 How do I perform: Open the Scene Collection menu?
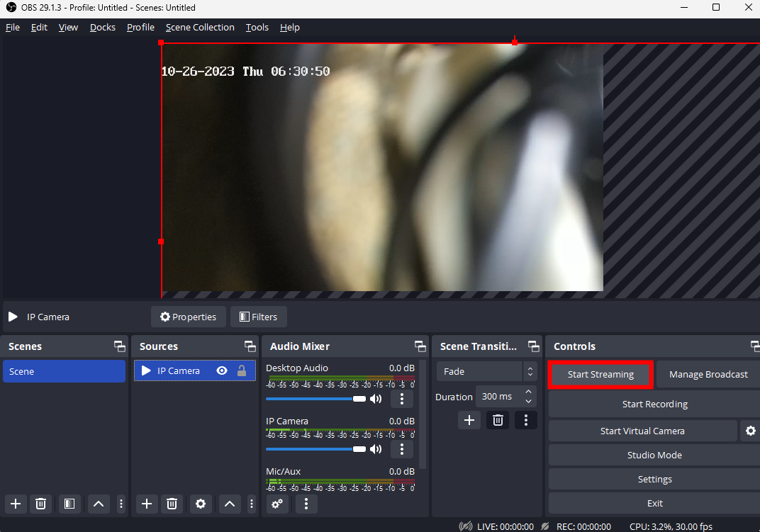(x=200, y=28)
